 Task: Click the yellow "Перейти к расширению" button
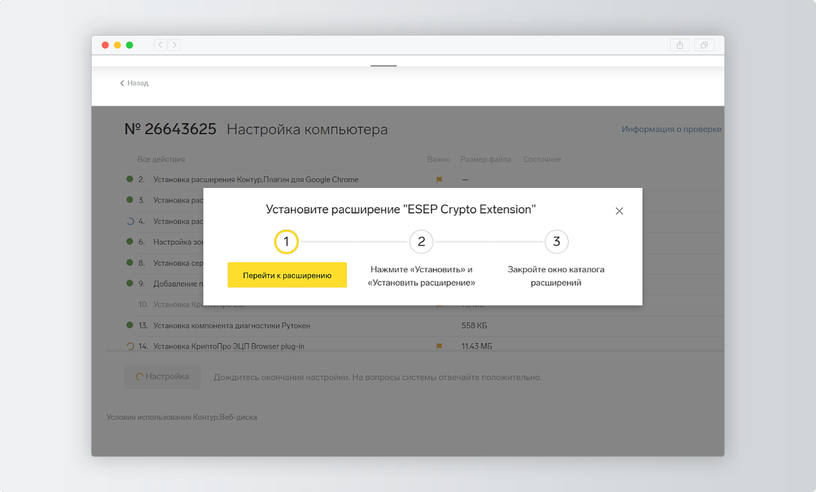287,275
